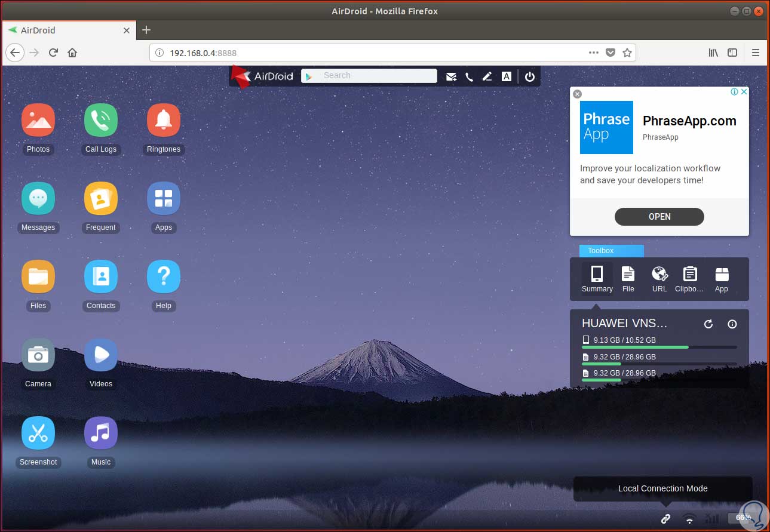Click the HUAWEI VNS device name
This screenshot has height=532, width=770.
(x=625, y=324)
